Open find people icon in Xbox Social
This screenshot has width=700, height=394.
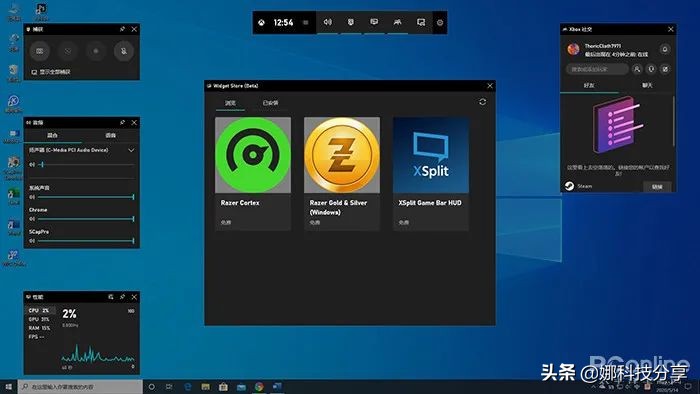point(637,69)
